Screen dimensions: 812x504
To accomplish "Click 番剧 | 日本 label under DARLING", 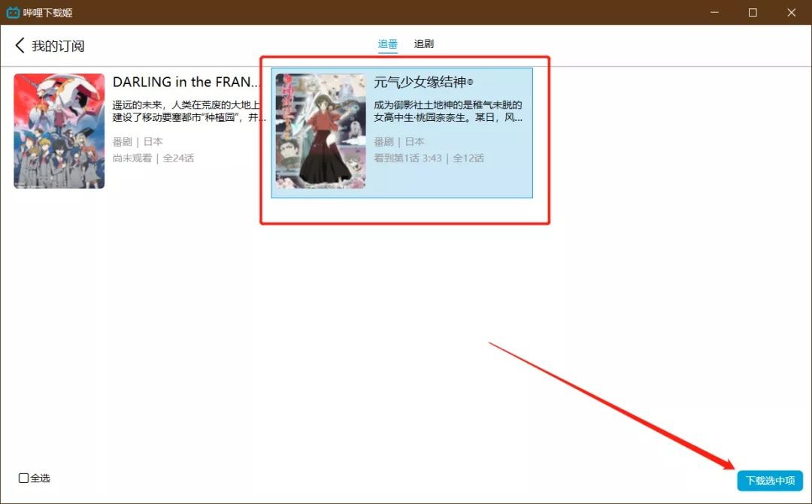I will 138,142.
